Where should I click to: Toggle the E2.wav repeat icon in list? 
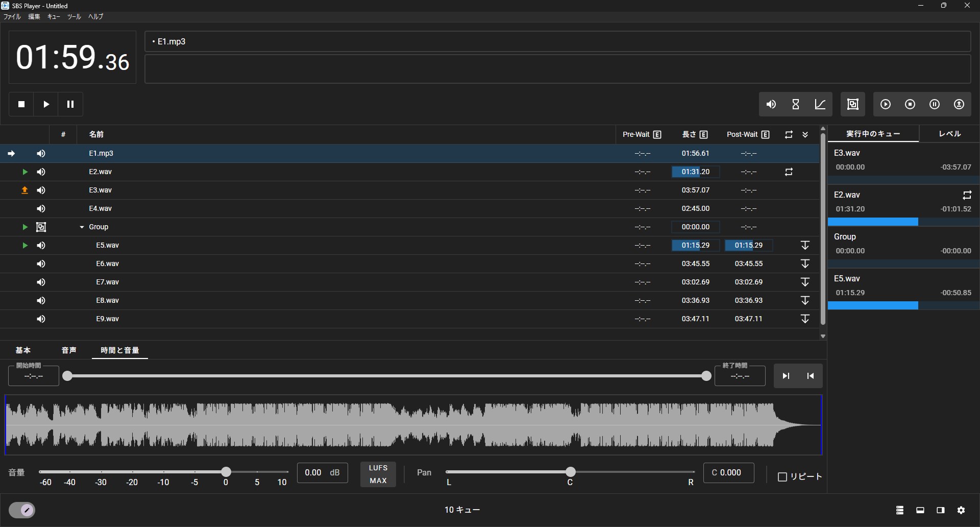tap(789, 172)
